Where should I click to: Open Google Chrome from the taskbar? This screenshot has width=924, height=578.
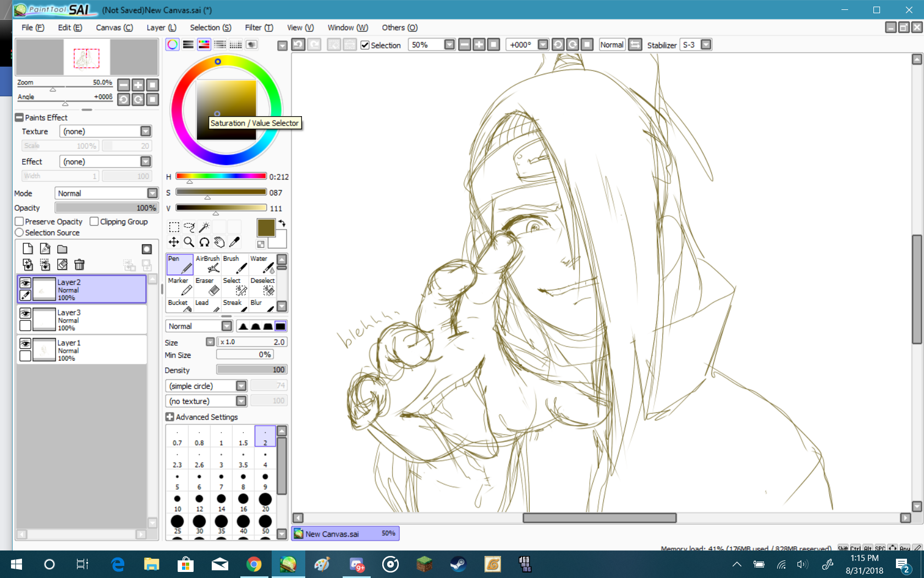point(254,564)
